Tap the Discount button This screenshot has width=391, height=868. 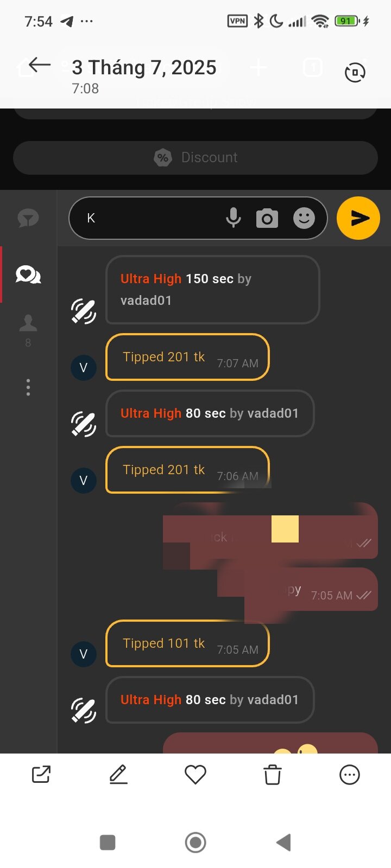(x=195, y=157)
